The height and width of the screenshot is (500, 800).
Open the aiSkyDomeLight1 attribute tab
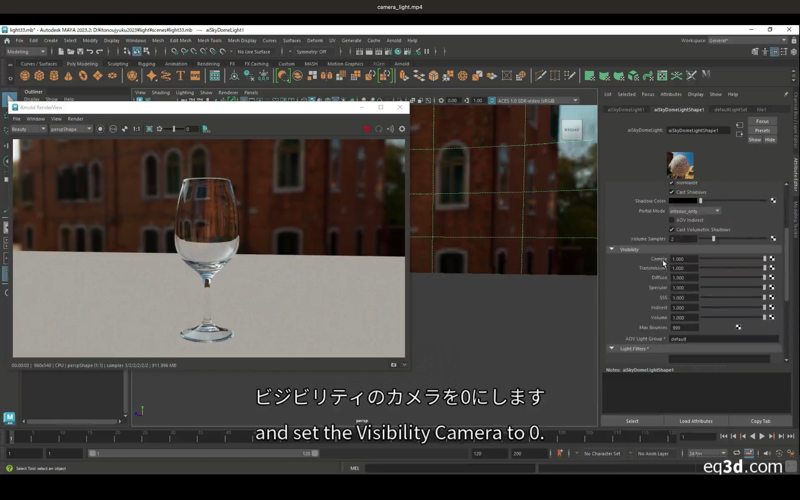point(626,109)
